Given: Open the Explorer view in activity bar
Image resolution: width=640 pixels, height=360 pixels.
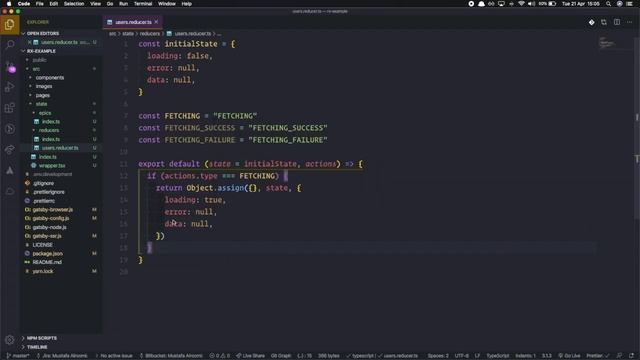Looking at the screenshot, I should [9, 25].
